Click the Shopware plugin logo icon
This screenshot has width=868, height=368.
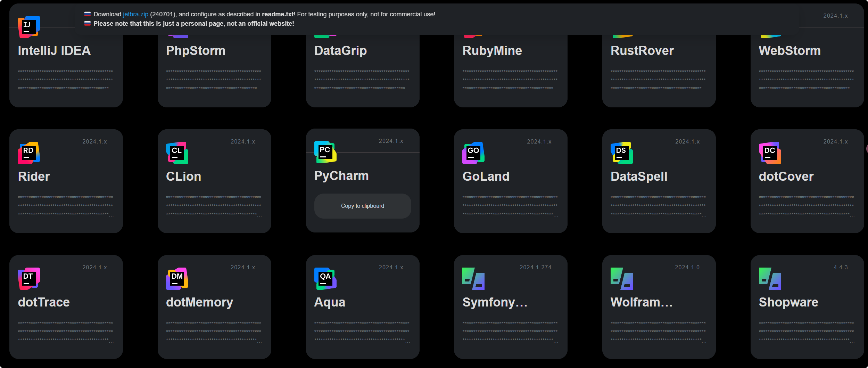coord(770,278)
